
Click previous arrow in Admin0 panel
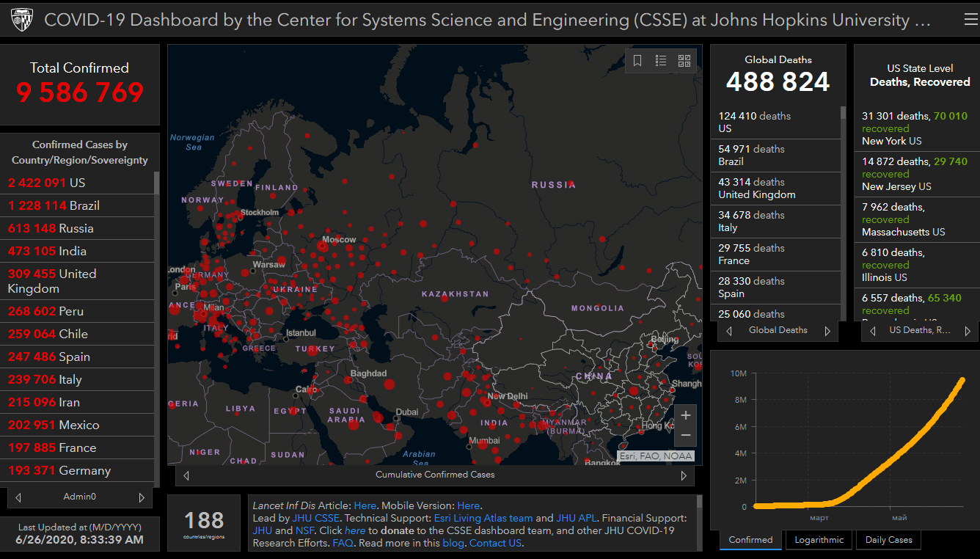tap(18, 497)
